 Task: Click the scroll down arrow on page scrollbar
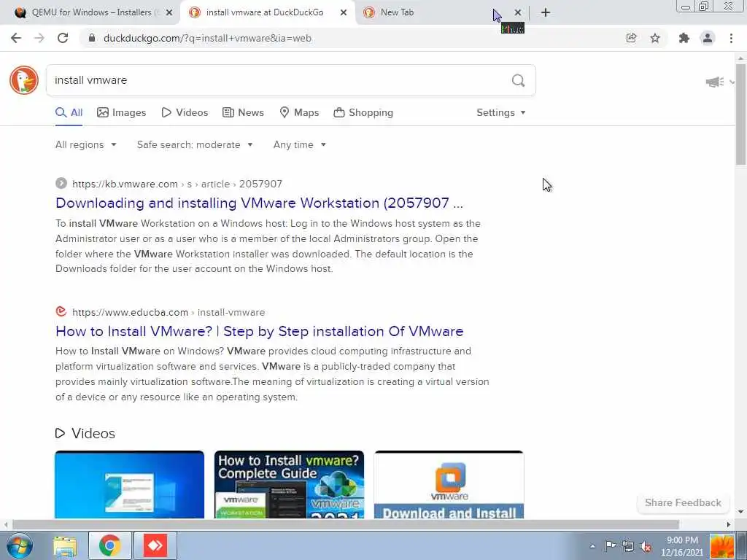click(741, 512)
